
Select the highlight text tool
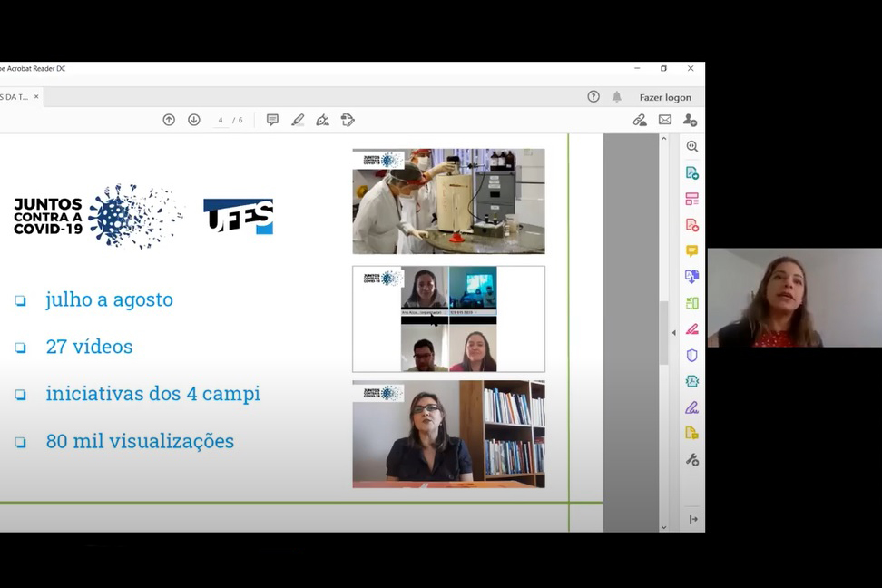298,120
